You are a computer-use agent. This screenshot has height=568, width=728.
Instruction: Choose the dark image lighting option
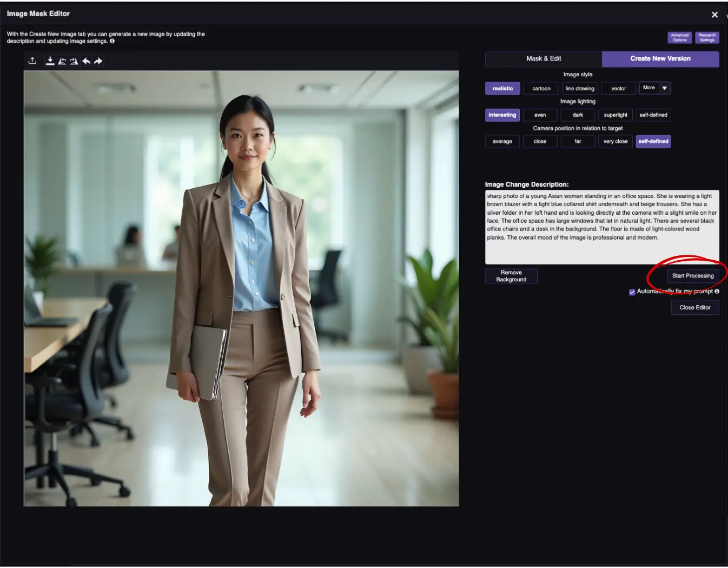578,115
